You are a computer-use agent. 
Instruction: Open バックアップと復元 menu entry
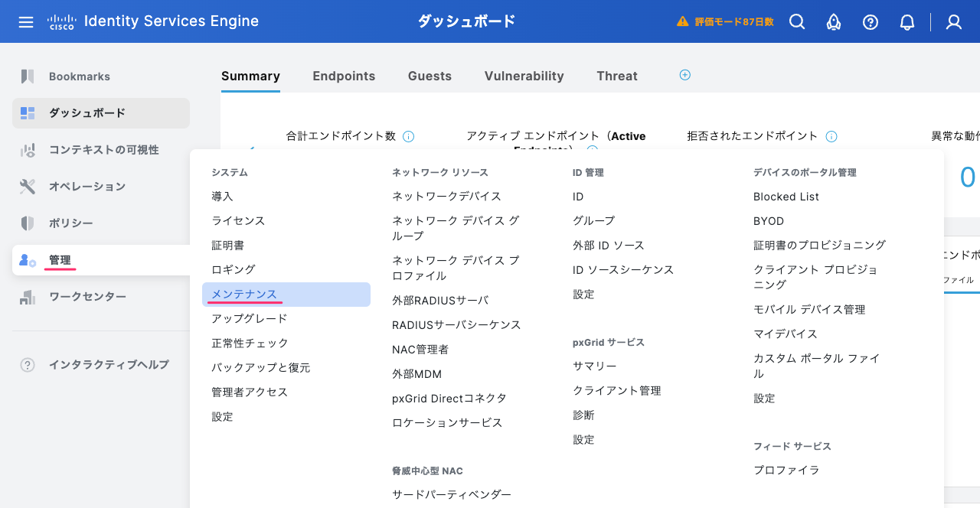[x=261, y=368]
